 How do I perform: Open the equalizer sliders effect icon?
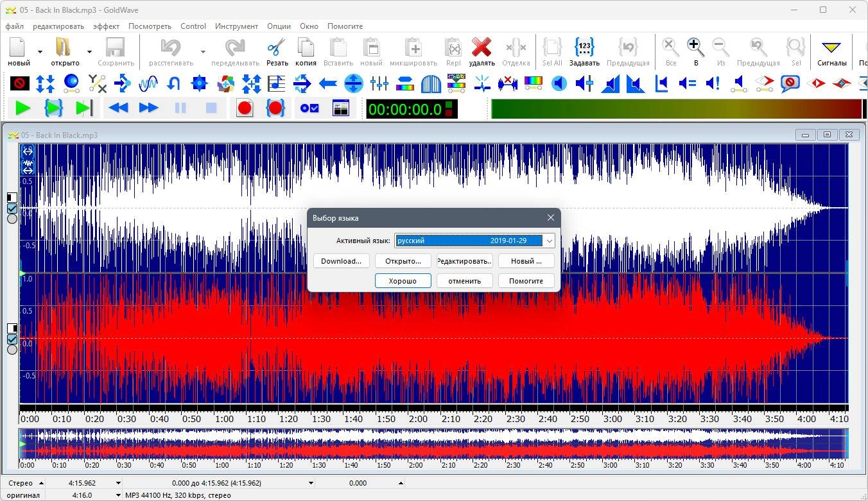click(379, 83)
